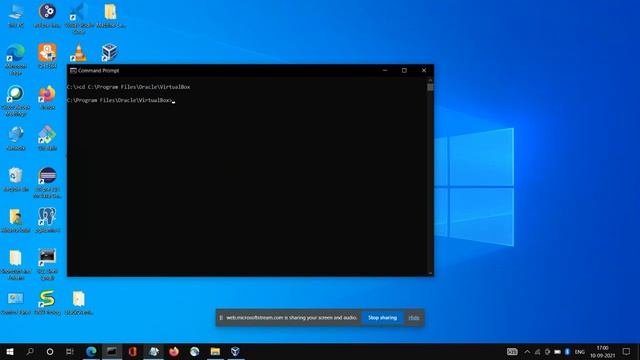640x360 pixels.
Task: Click the Command Prompt scroll-up arrow
Action: pos(430,80)
